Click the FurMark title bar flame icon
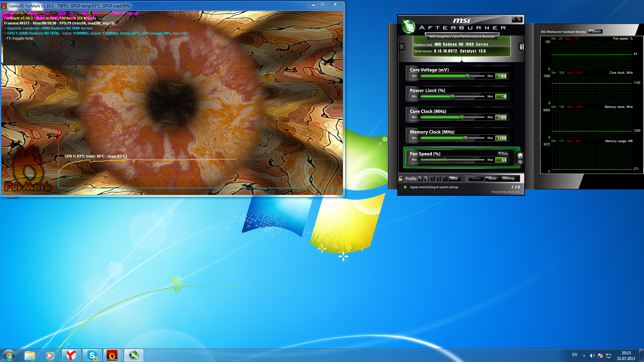Image resolution: width=644 pixels, height=362 pixels. pos(4,6)
